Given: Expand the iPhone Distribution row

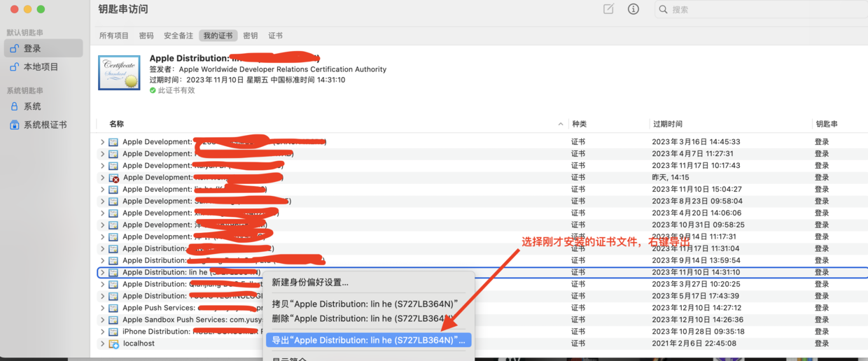Looking at the screenshot, I should coord(102,332).
